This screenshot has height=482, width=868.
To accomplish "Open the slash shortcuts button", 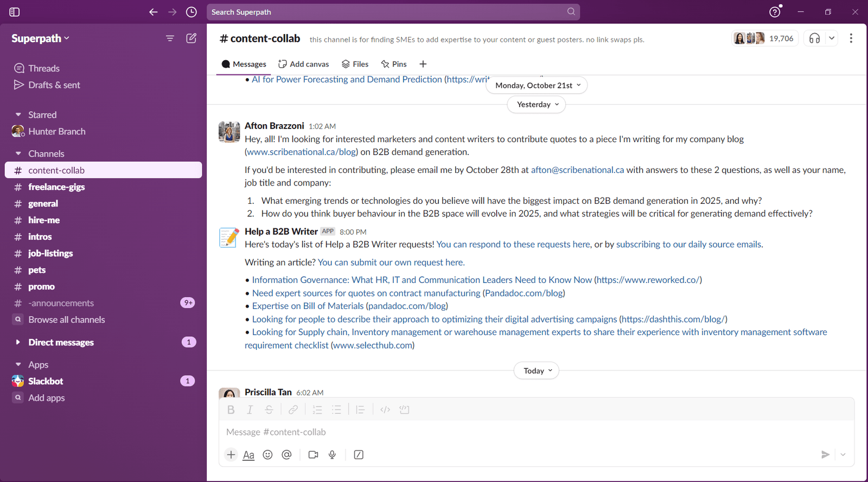I will (359, 455).
